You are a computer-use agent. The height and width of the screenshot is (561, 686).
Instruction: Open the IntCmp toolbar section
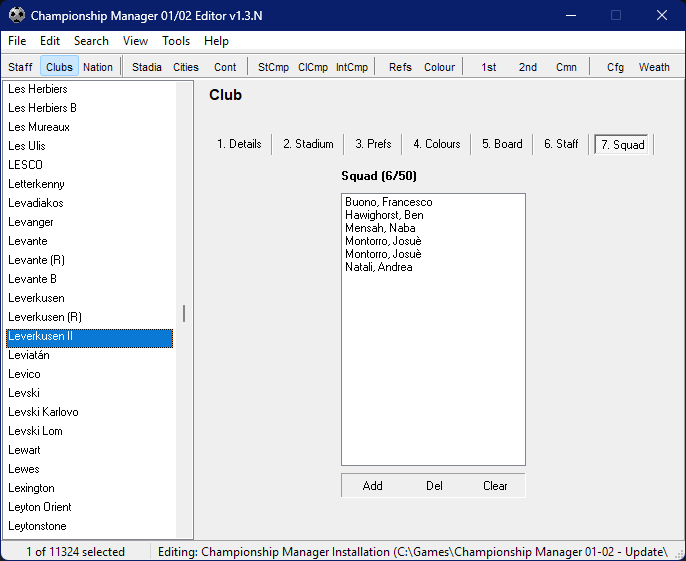click(x=352, y=67)
